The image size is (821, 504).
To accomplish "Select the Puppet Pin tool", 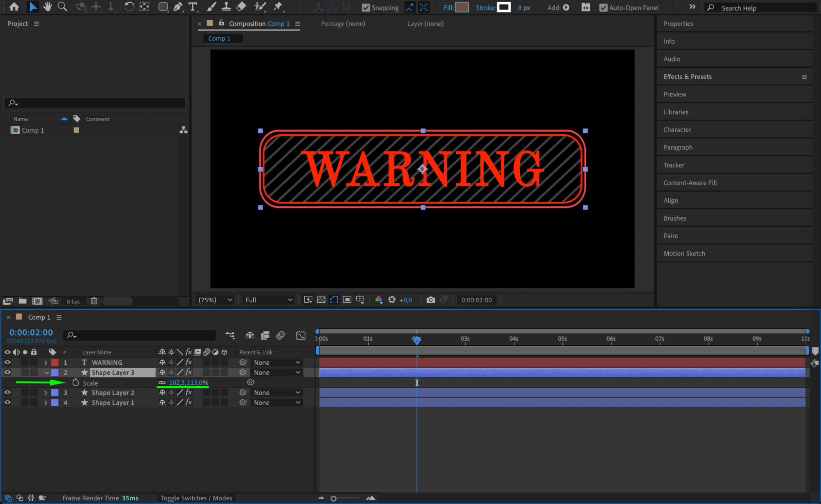I will 278,7.
